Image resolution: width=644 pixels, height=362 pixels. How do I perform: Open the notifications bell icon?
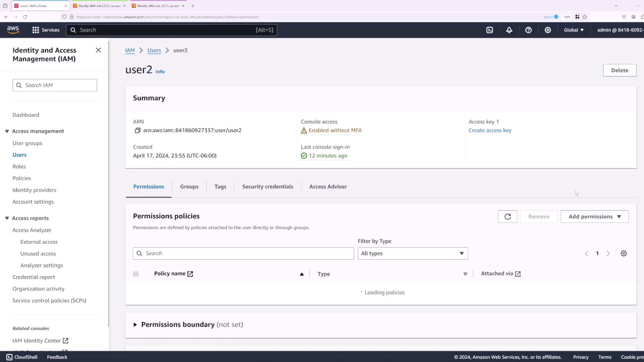click(x=509, y=30)
